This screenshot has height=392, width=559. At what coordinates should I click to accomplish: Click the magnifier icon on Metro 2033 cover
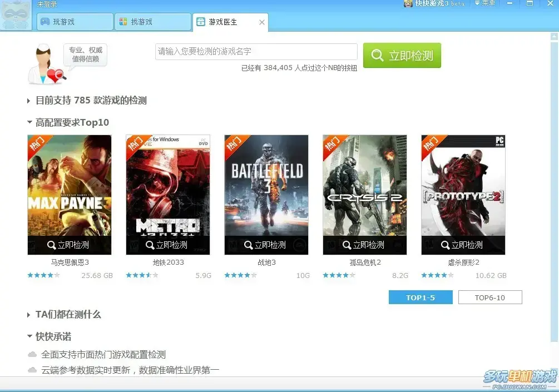(150, 245)
